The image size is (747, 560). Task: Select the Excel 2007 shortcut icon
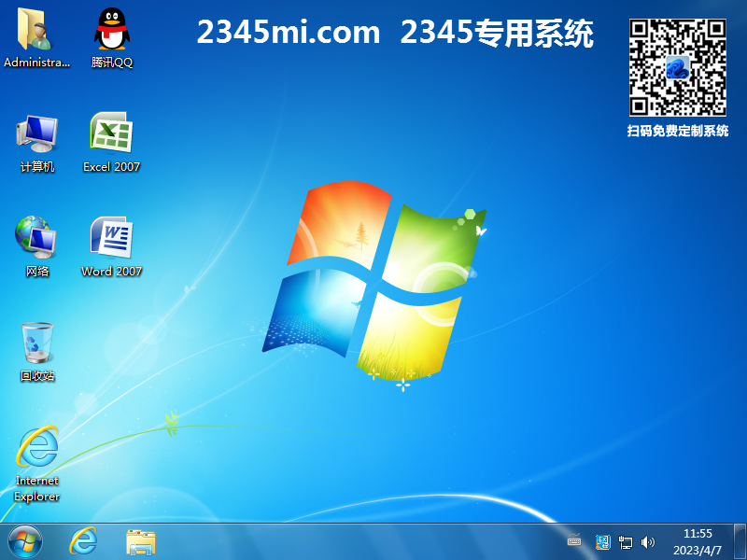111,133
